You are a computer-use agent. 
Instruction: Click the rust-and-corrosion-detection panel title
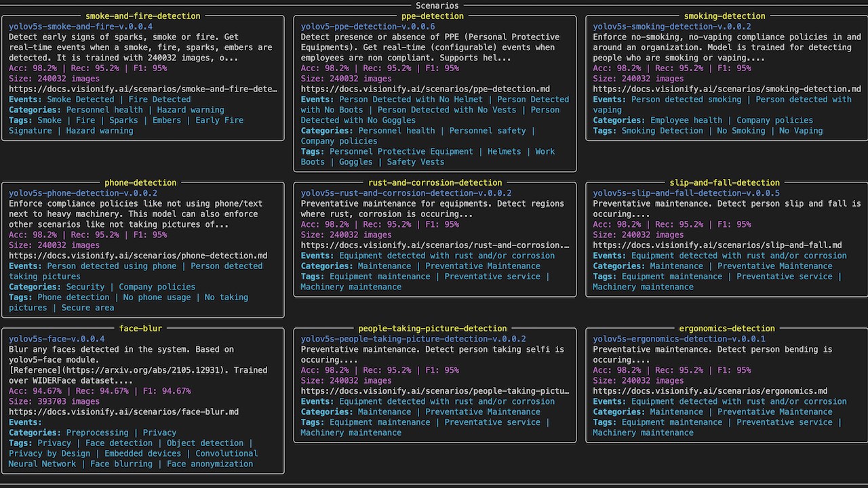[x=435, y=183]
